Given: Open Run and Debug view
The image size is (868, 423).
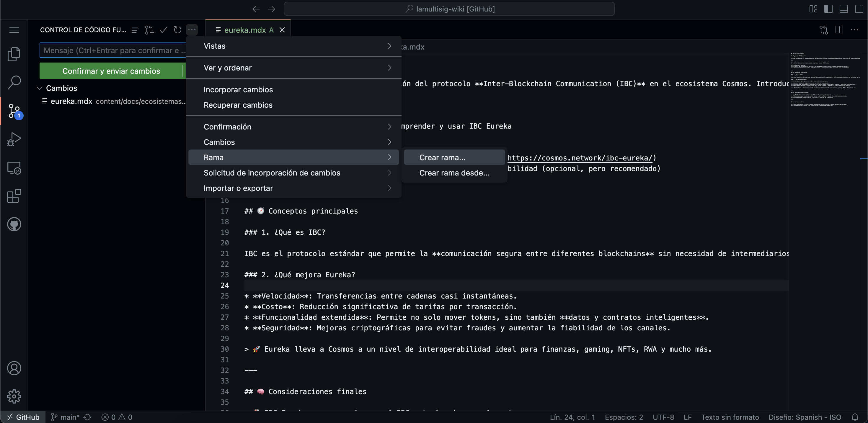Looking at the screenshot, I should click(14, 139).
